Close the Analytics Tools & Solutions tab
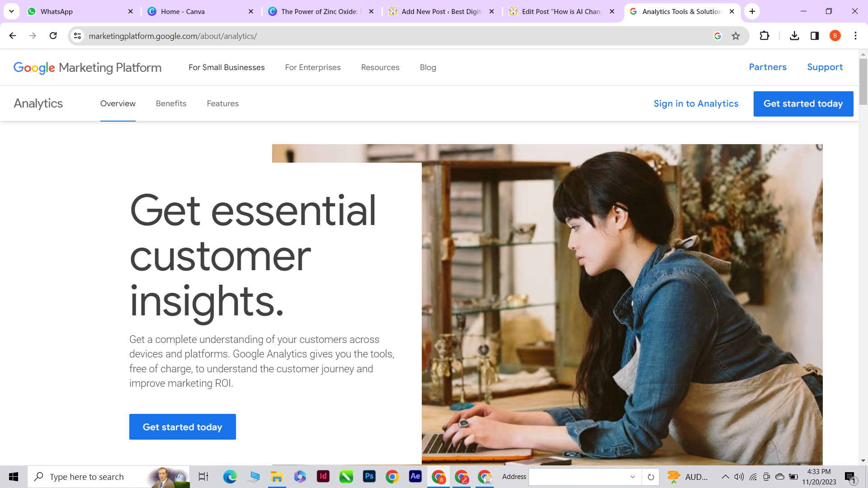 coord(732,11)
